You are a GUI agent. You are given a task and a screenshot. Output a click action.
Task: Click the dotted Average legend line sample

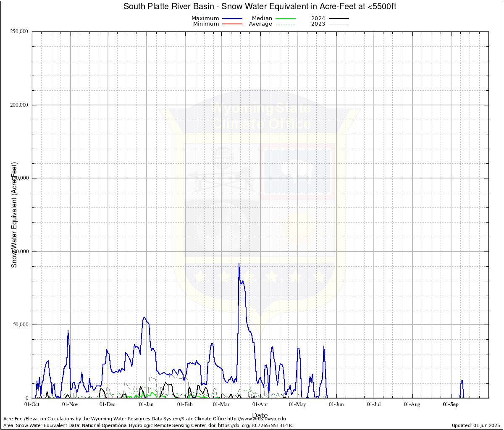tap(286, 24)
